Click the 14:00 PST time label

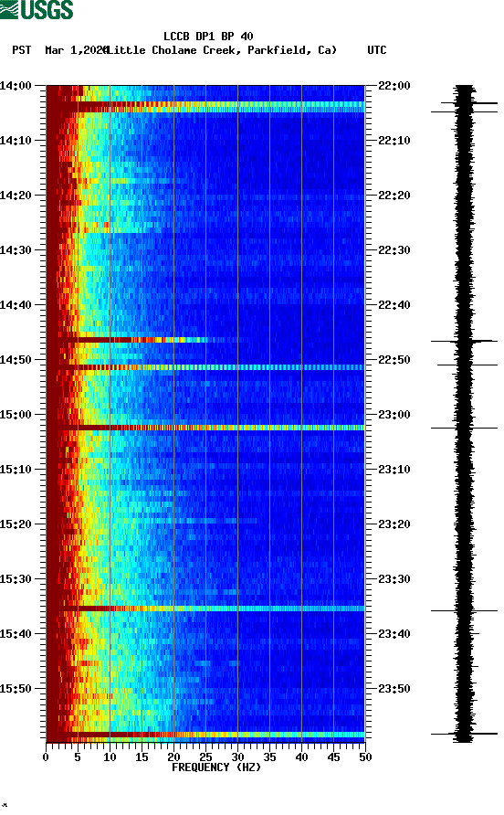[x=16, y=86]
